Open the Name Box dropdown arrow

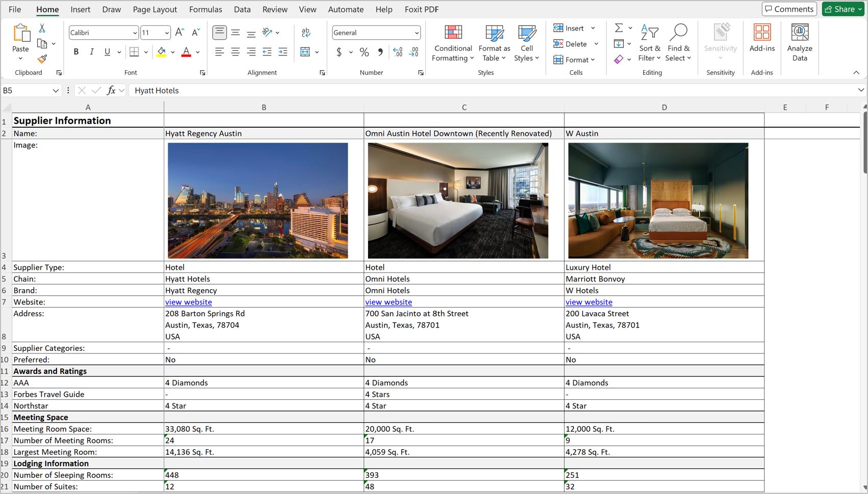(x=56, y=91)
